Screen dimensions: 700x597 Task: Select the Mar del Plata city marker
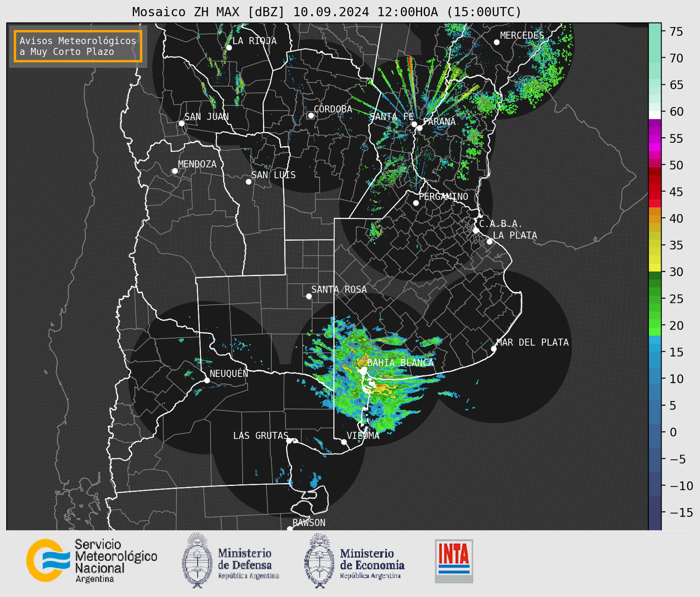tap(493, 349)
